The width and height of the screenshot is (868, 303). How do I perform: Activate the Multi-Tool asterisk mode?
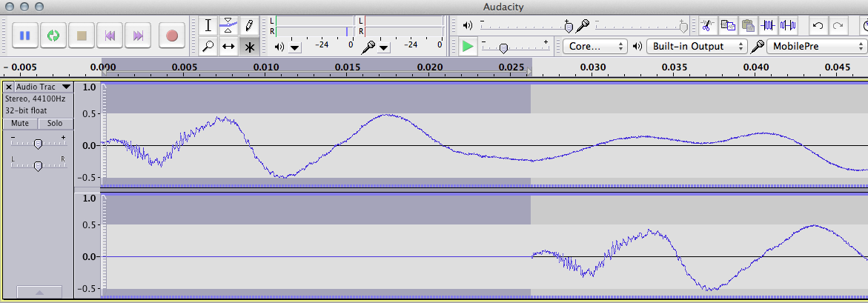tap(249, 47)
